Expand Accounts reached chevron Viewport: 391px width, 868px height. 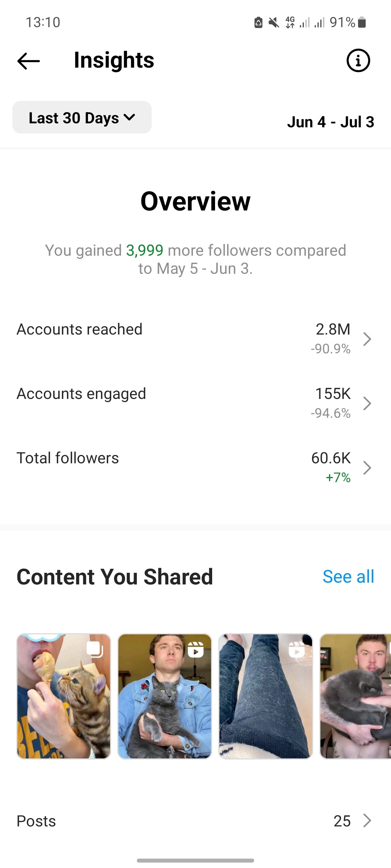[x=367, y=339]
